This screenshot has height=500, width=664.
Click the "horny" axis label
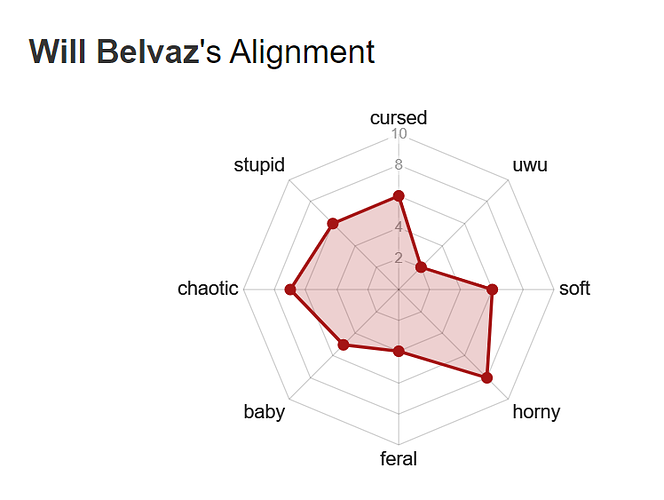[x=536, y=412]
